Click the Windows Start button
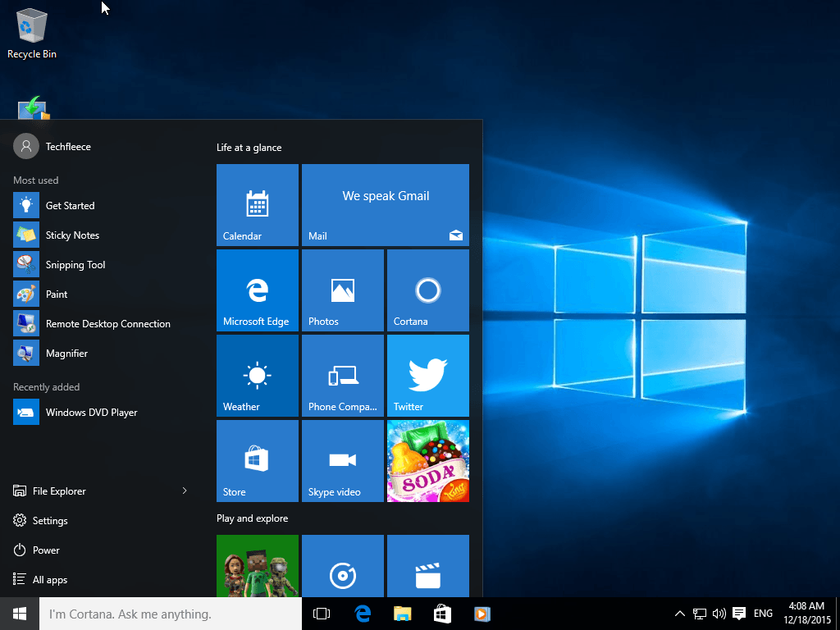 tap(20, 614)
